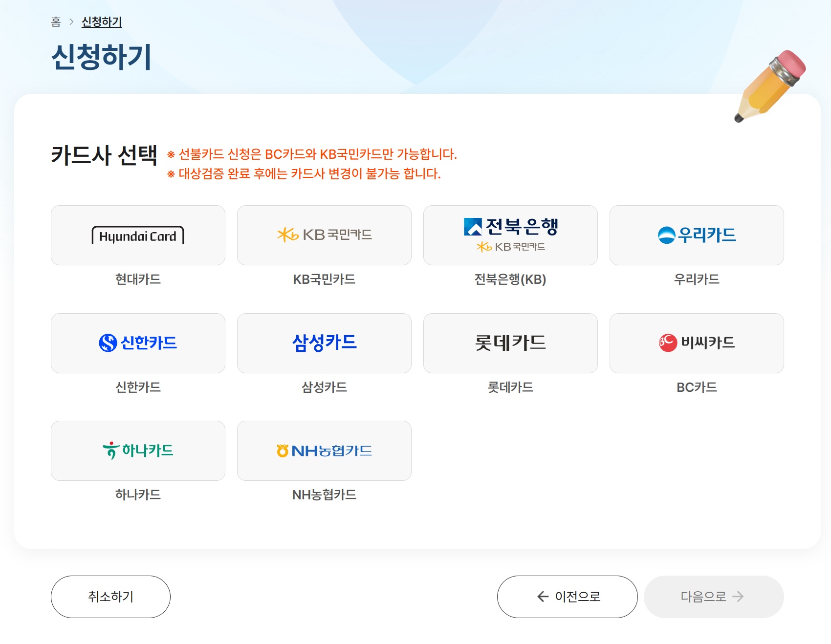Viewport: 831px width, 644px height.
Task: Click the 현대카드 label text
Action: [x=137, y=279]
